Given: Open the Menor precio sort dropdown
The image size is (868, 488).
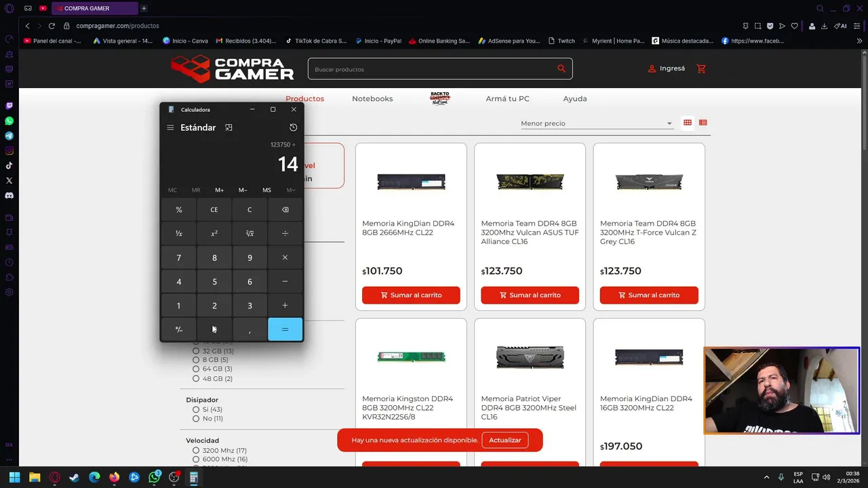Looking at the screenshot, I should click(x=596, y=123).
